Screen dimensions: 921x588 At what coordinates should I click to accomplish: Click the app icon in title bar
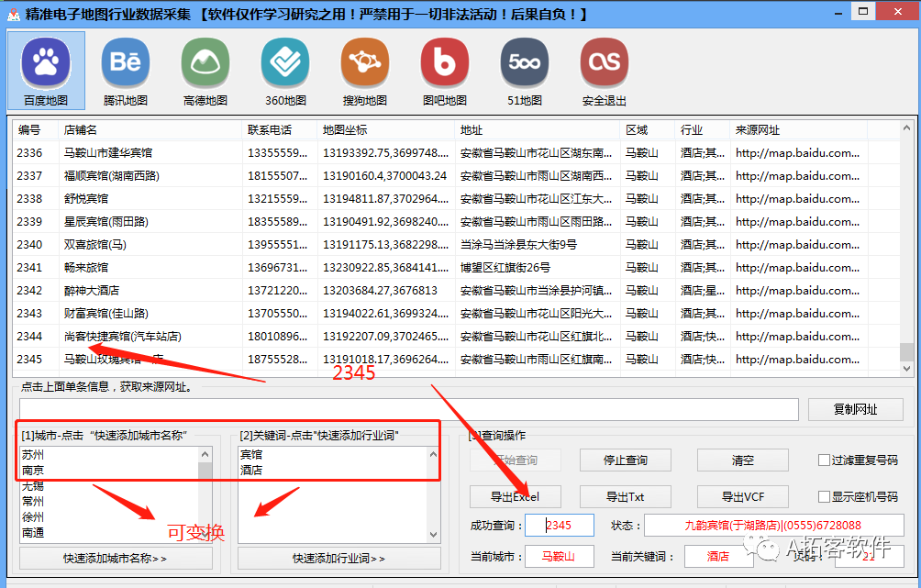tap(14, 14)
